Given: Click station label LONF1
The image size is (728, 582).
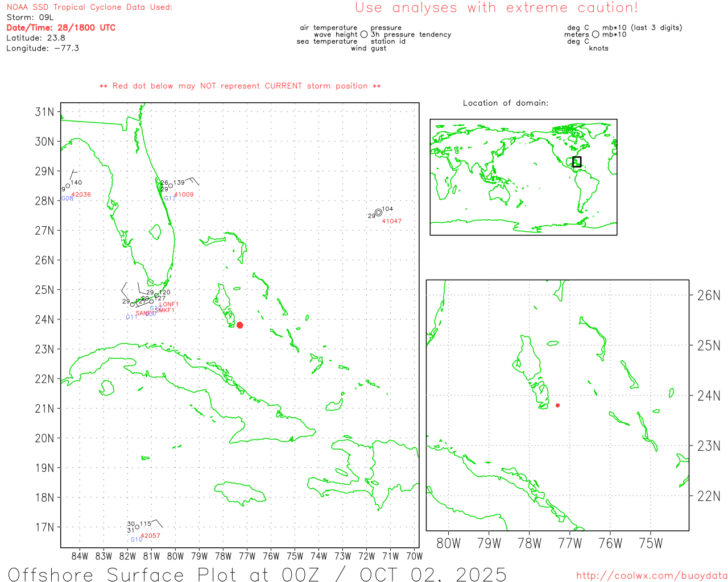Looking at the screenshot, I should click(169, 304).
